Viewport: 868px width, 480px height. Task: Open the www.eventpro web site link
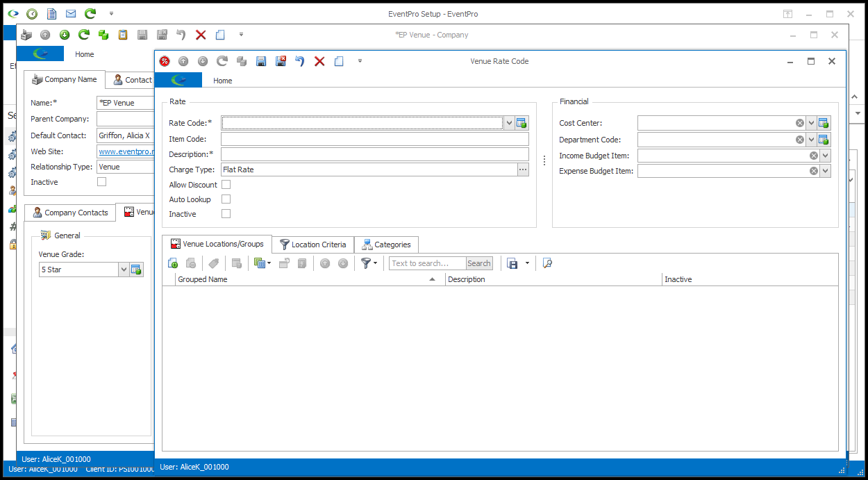[125, 151]
